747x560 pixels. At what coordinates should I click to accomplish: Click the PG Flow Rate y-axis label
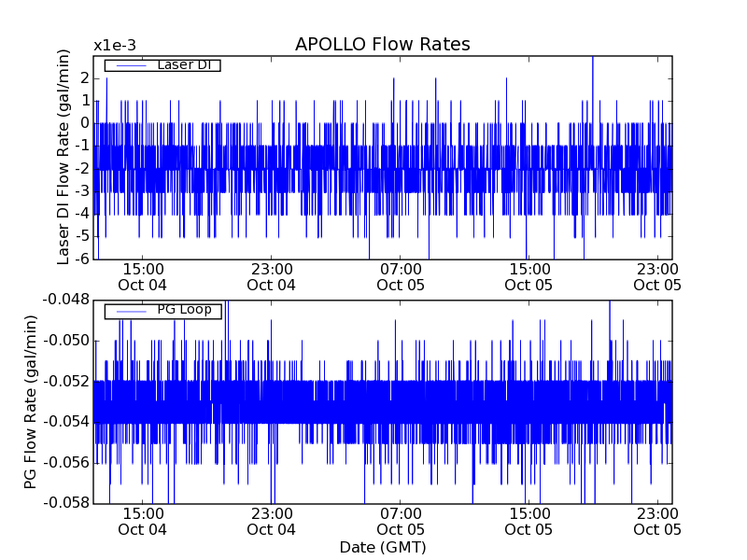[x=31, y=401]
